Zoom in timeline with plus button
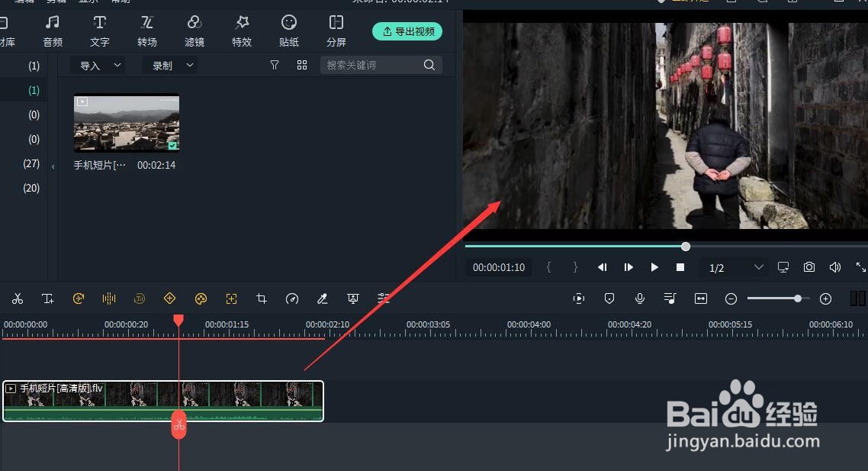 tap(825, 299)
